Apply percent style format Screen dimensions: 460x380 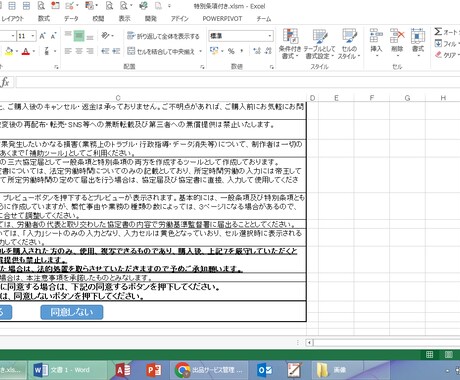(231, 51)
